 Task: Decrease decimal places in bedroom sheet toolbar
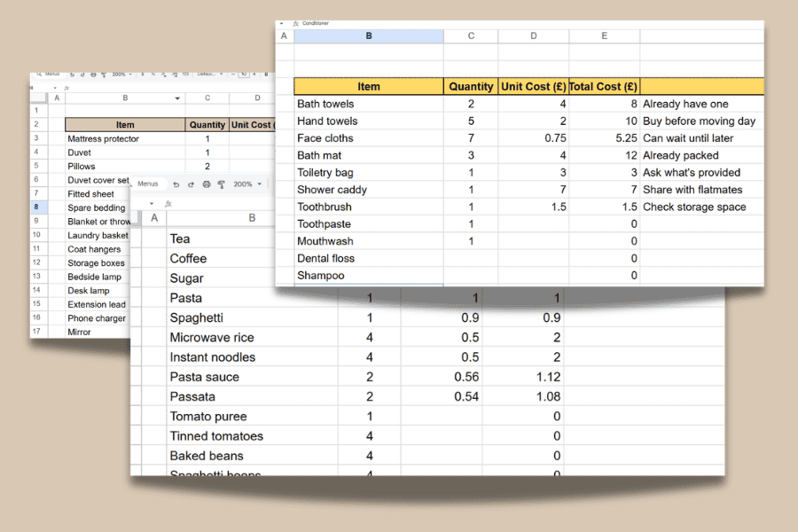[164, 74]
